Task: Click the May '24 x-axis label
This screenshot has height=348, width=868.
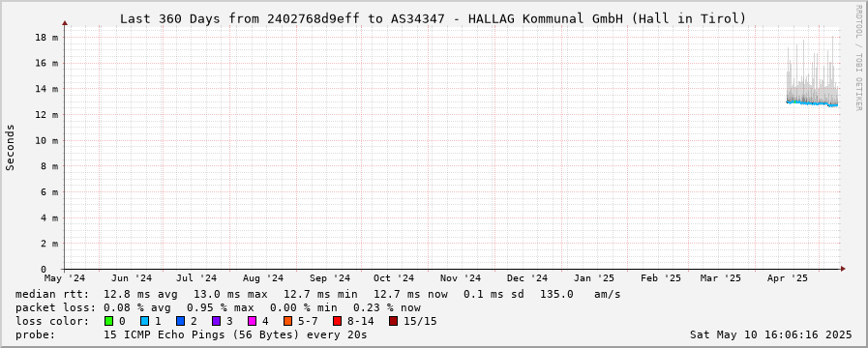Action: click(x=65, y=277)
